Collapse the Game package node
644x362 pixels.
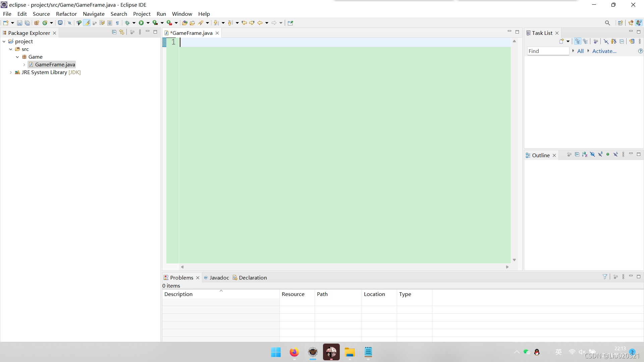pyautogui.click(x=17, y=57)
